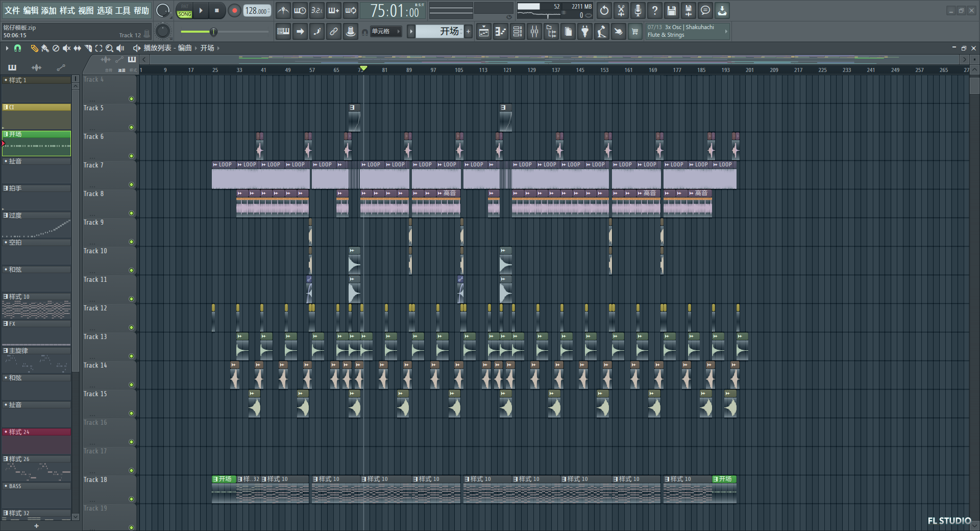Save the project with floppy icon
980x531 pixels.
(x=672, y=10)
